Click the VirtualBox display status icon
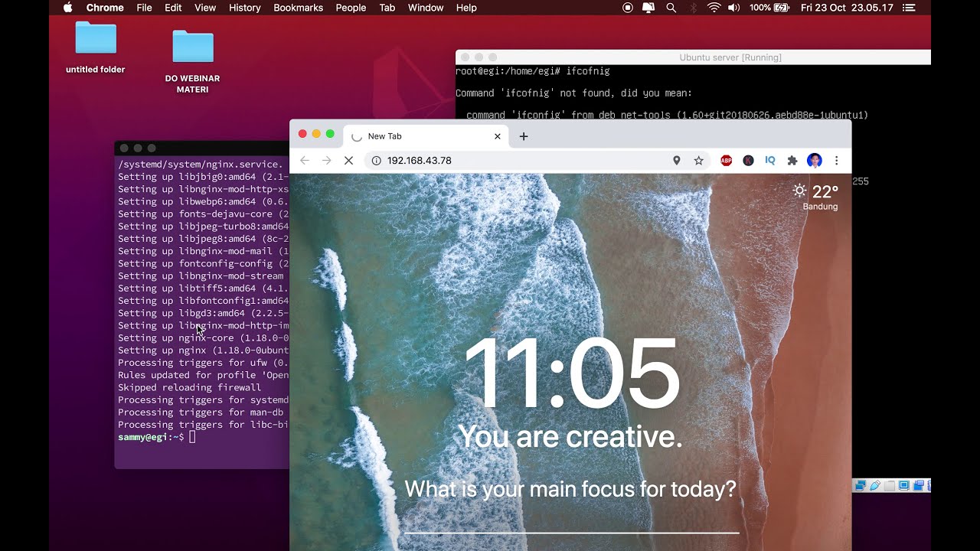Viewport: 980px width, 551px height. [904, 486]
